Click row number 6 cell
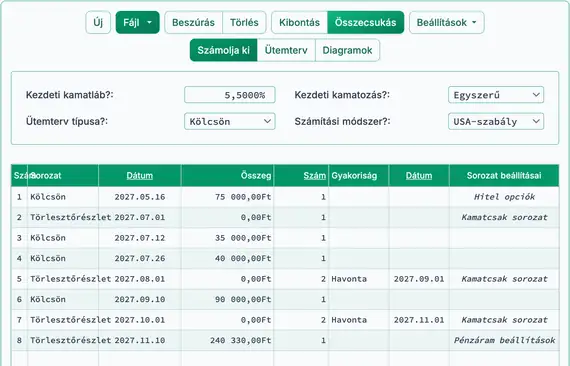This screenshot has width=570, height=366. pyautogui.click(x=19, y=299)
